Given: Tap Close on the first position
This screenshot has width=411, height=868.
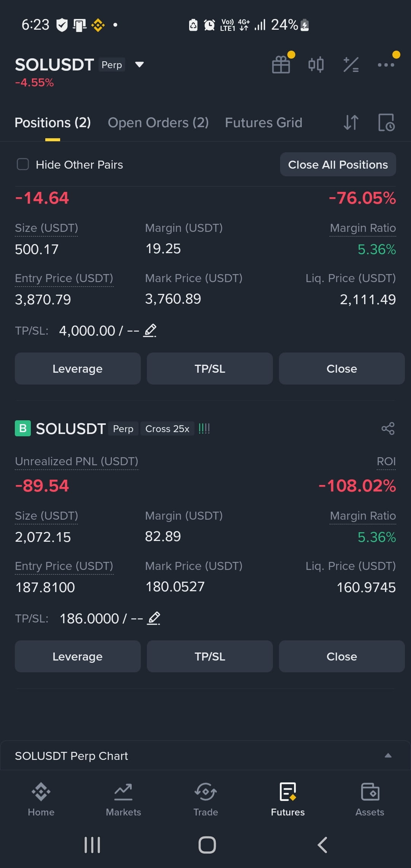Looking at the screenshot, I should (x=342, y=369).
